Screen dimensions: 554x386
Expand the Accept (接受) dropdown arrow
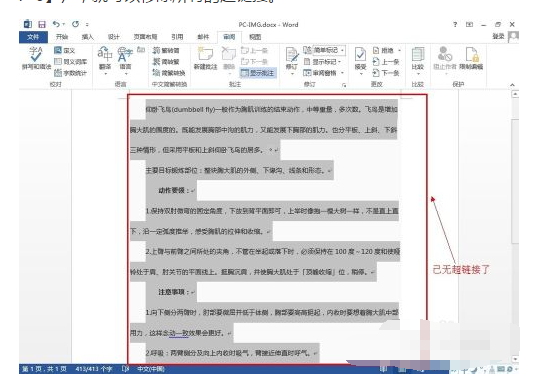click(x=360, y=74)
